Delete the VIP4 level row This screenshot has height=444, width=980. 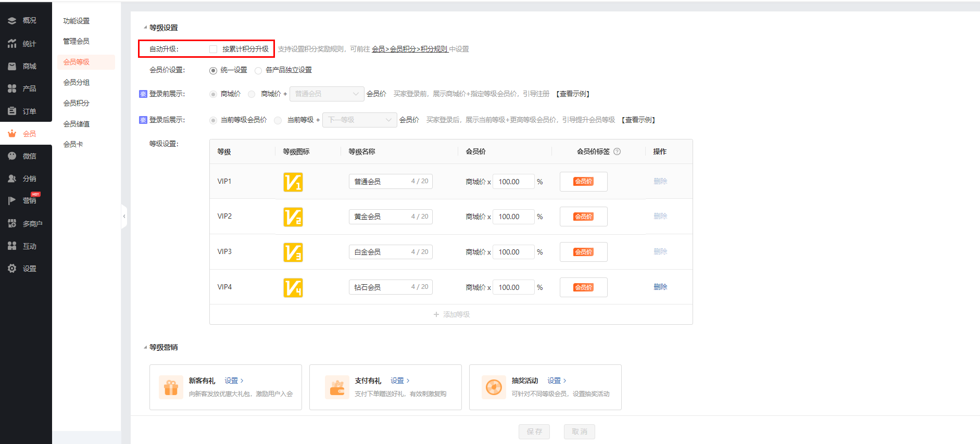[x=660, y=287]
